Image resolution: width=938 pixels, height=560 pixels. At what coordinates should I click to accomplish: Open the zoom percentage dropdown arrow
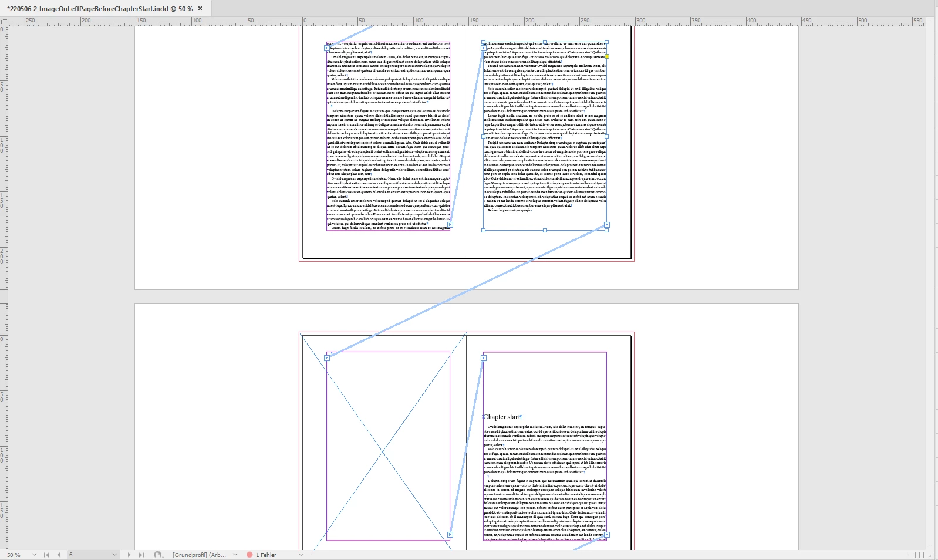click(34, 555)
